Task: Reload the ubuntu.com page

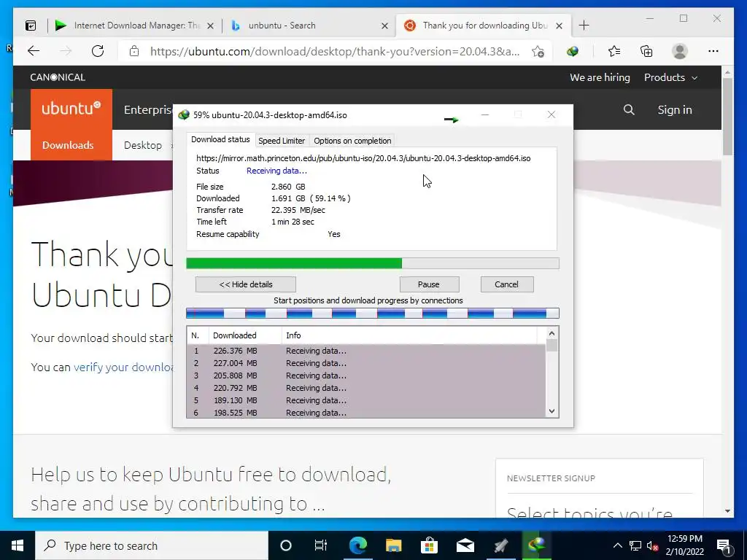Action: (98, 51)
